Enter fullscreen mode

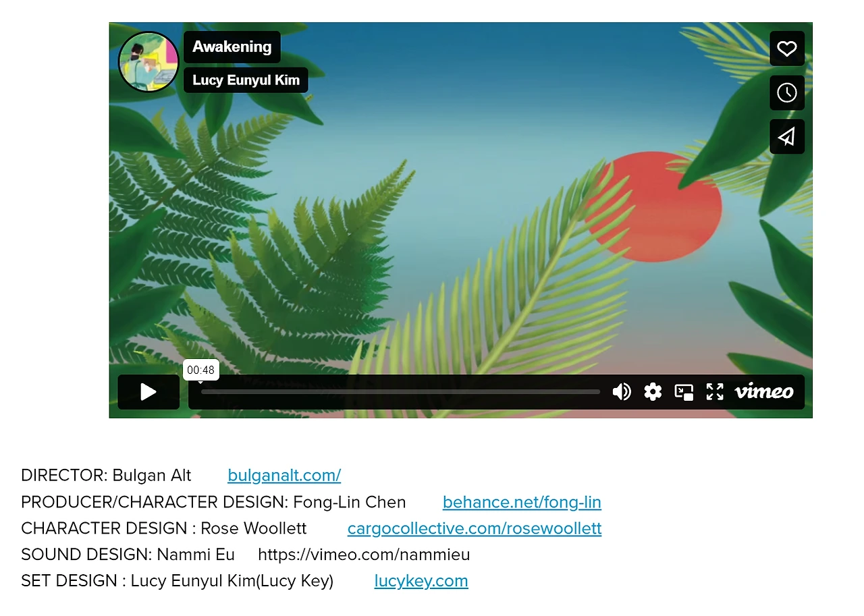(x=715, y=392)
